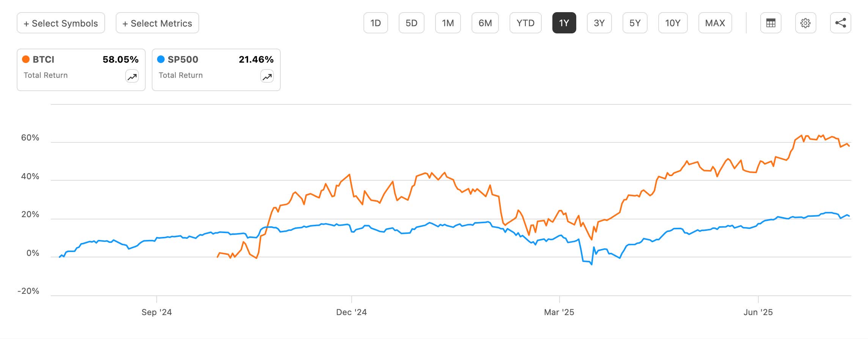
Task: Open the Select Symbols picker
Action: coord(61,23)
